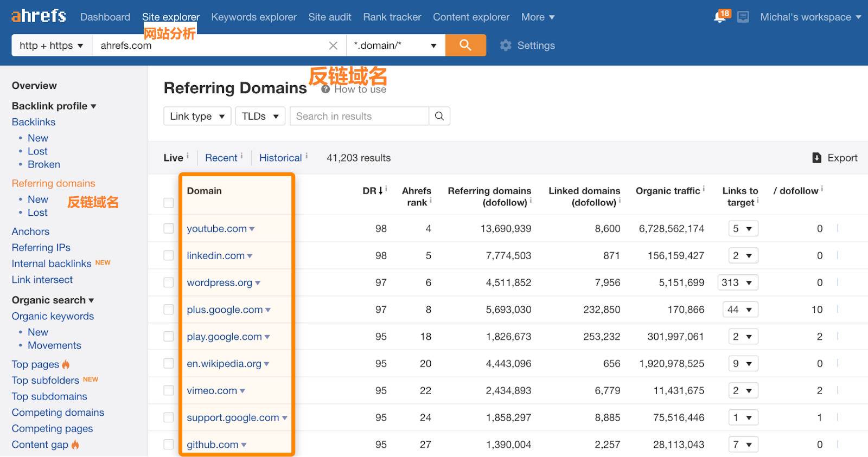
Task: Click the How to use help icon
Action: tap(325, 89)
